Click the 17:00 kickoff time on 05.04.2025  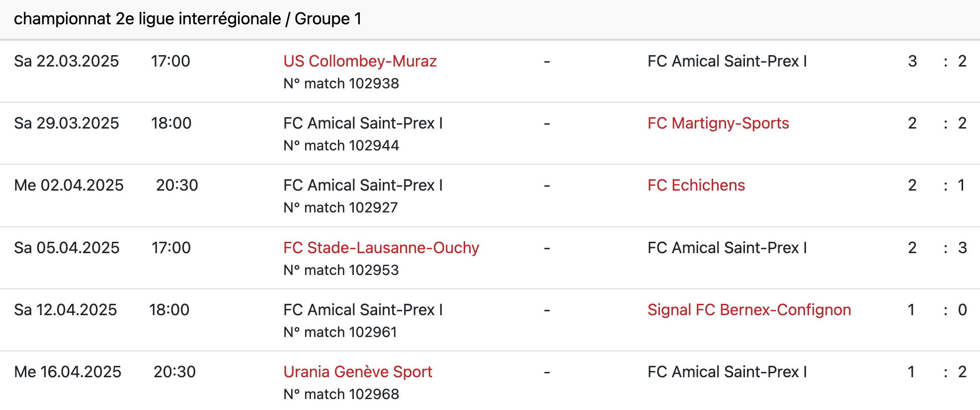tap(171, 248)
